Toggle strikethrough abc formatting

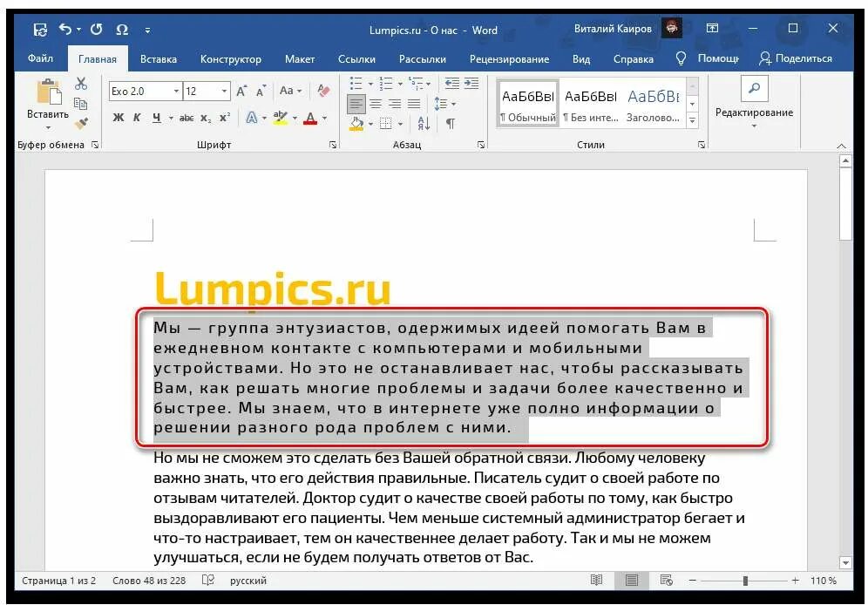point(186,118)
